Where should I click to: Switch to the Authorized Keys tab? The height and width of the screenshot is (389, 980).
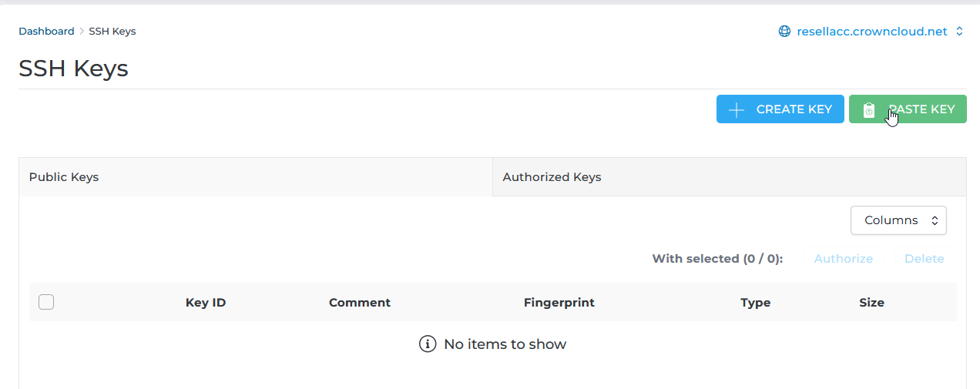tap(552, 177)
